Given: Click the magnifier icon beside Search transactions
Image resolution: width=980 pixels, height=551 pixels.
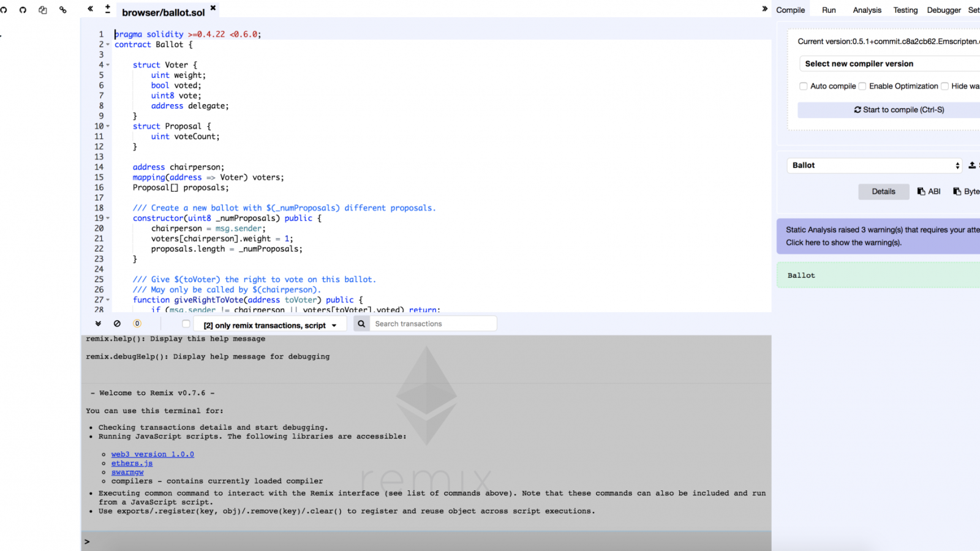Looking at the screenshot, I should [x=361, y=324].
